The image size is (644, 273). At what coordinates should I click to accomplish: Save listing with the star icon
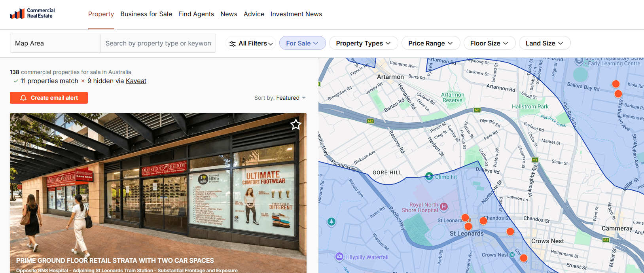point(296,125)
